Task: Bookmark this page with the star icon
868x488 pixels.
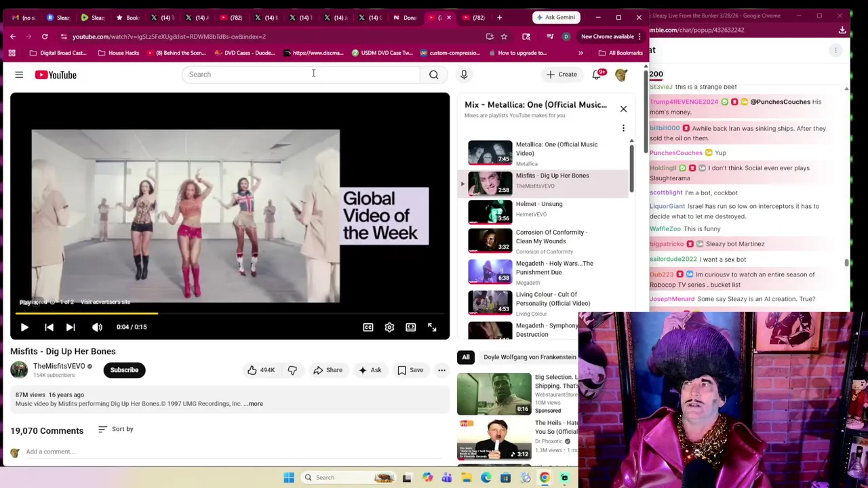Action: point(504,37)
